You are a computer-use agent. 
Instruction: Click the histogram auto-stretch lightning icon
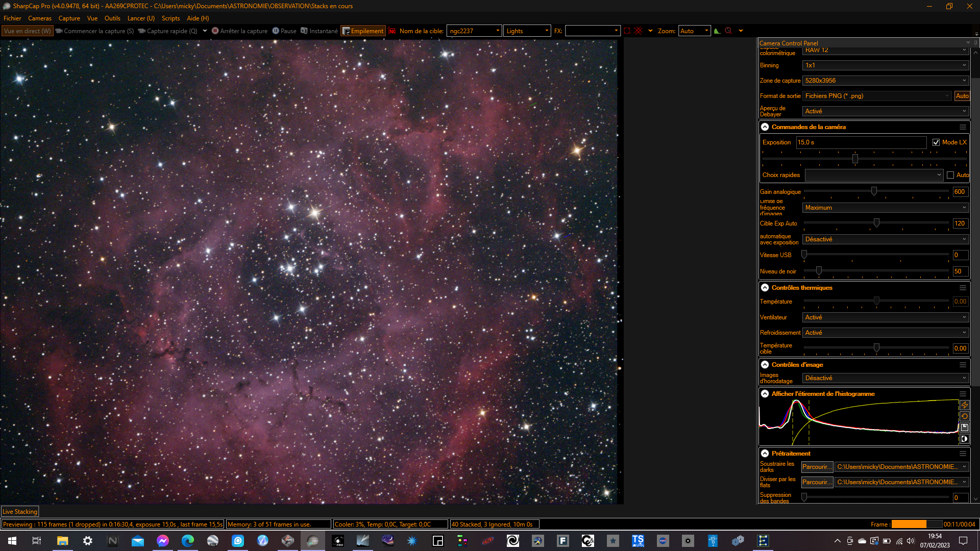(964, 405)
